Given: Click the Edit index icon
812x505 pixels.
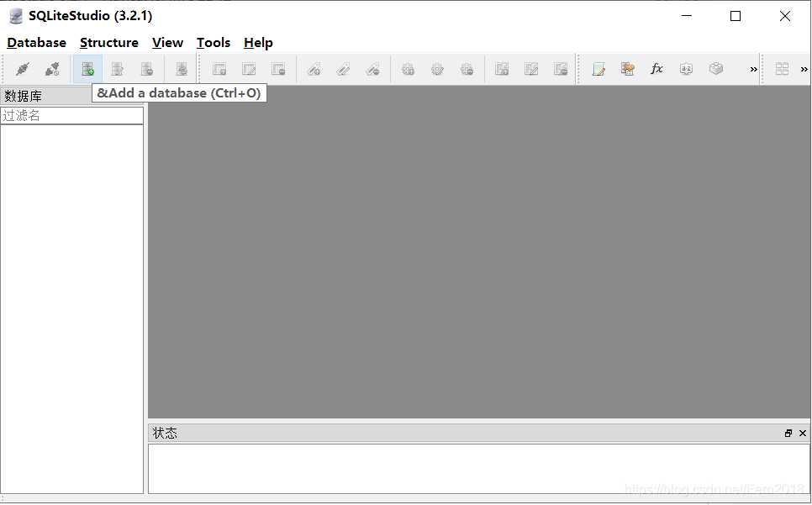Looking at the screenshot, I should 343,69.
